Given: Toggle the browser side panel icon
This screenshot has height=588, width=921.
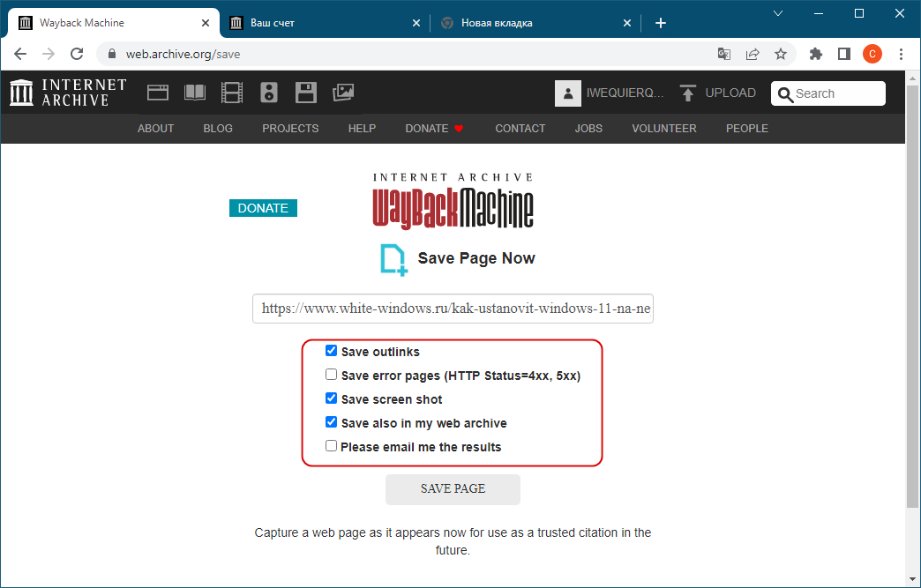Looking at the screenshot, I should click(844, 54).
